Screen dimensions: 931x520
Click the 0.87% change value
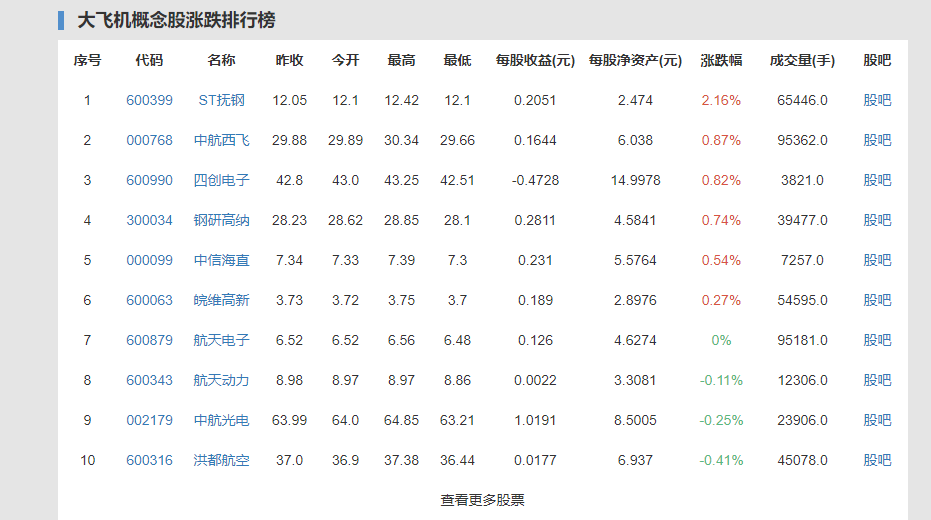(x=721, y=140)
